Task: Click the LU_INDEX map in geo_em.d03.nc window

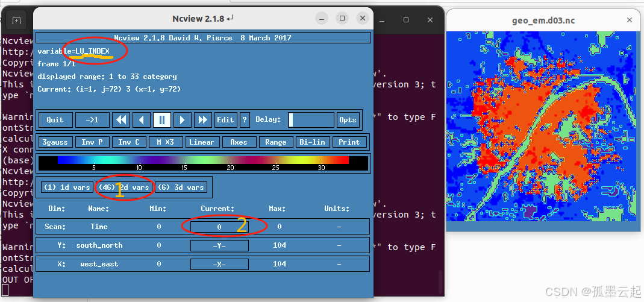Action: 541,126
